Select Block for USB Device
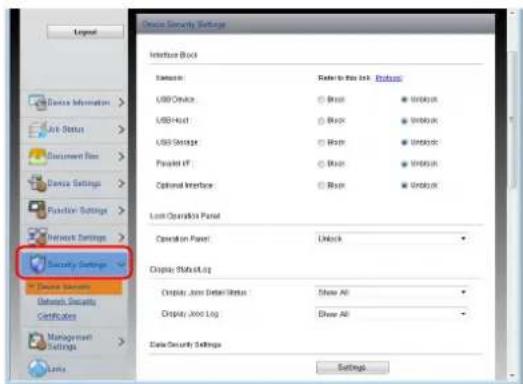Image resolution: width=523 pixels, height=384 pixels. click(321, 99)
